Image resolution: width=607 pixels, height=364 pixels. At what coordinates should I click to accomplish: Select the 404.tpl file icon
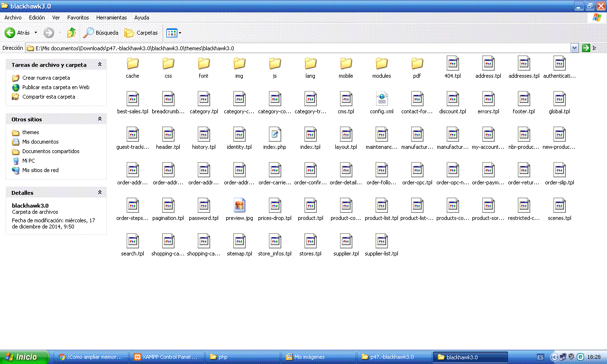coord(453,63)
